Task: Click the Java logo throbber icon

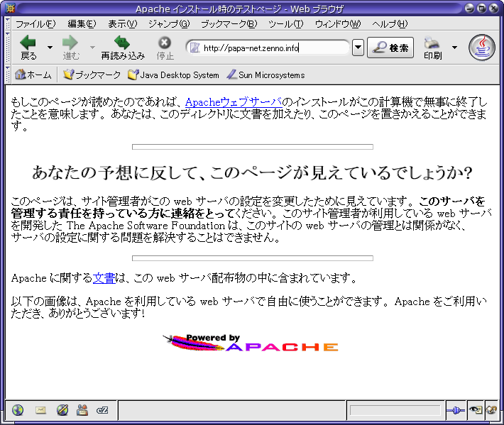Action: (481, 48)
